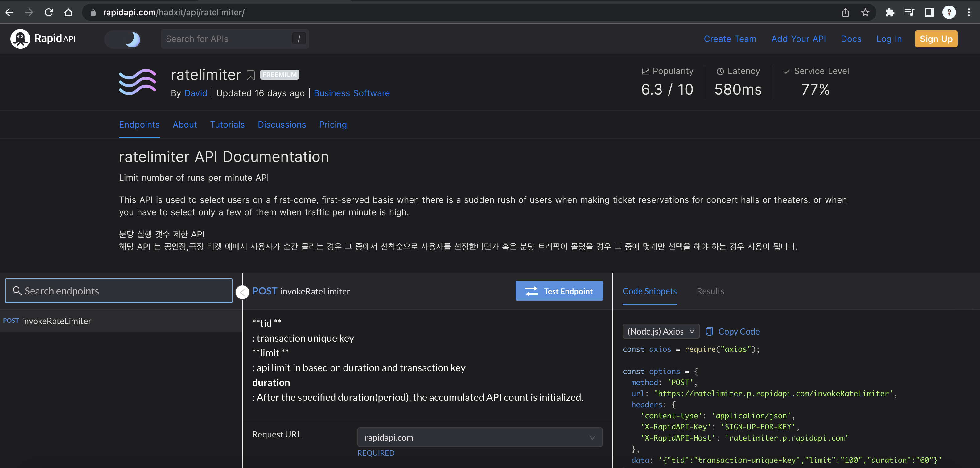Screen dimensions: 980x468
Task: Focus the Search endpoints field
Action: point(119,291)
